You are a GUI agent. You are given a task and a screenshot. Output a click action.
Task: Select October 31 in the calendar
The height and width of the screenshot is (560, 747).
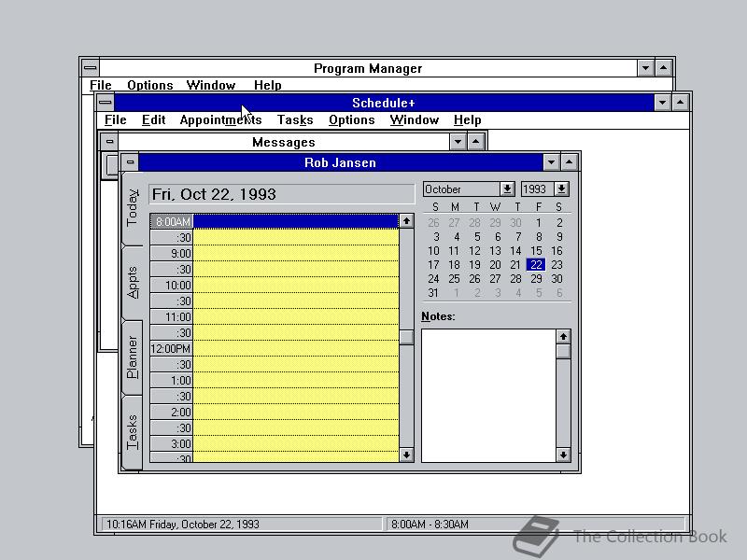(x=433, y=293)
